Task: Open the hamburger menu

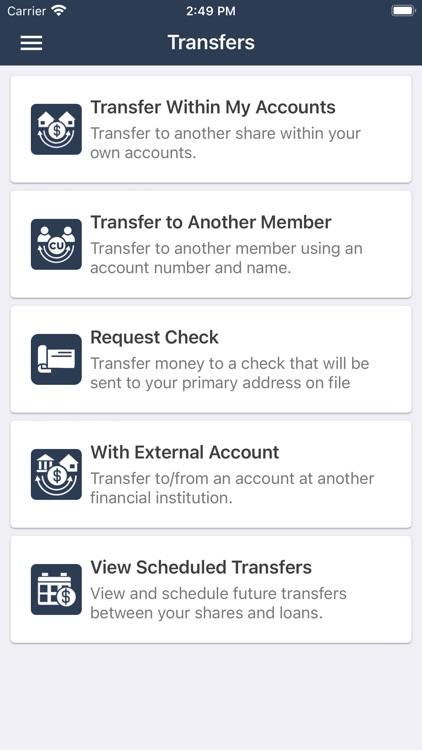Action: tap(31, 43)
